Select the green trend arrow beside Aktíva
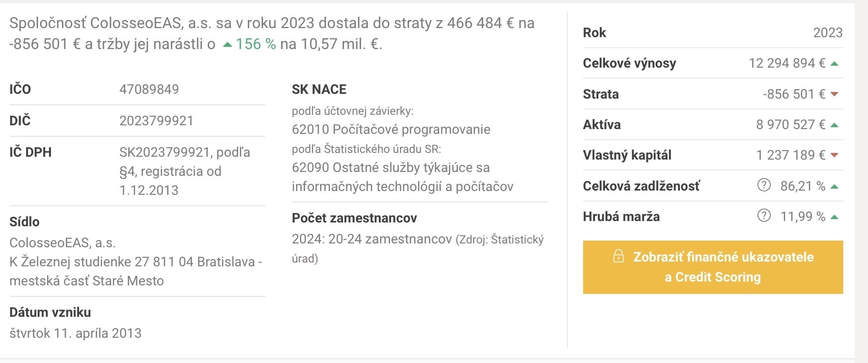 coord(835,124)
